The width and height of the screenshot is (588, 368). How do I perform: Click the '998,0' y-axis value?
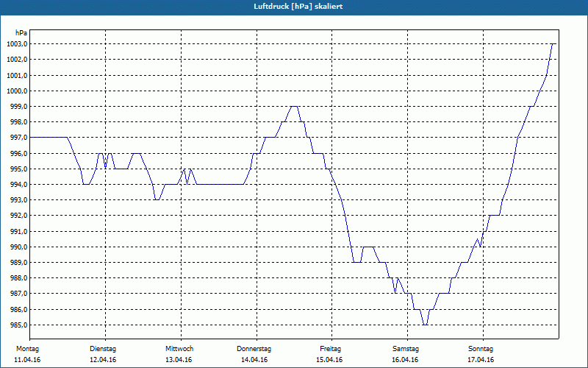(18, 122)
